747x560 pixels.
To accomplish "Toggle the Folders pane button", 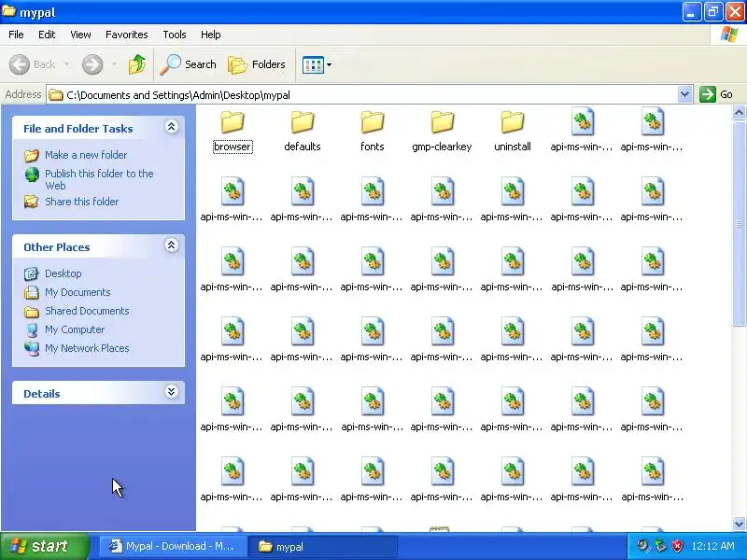I will click(257, 64).
